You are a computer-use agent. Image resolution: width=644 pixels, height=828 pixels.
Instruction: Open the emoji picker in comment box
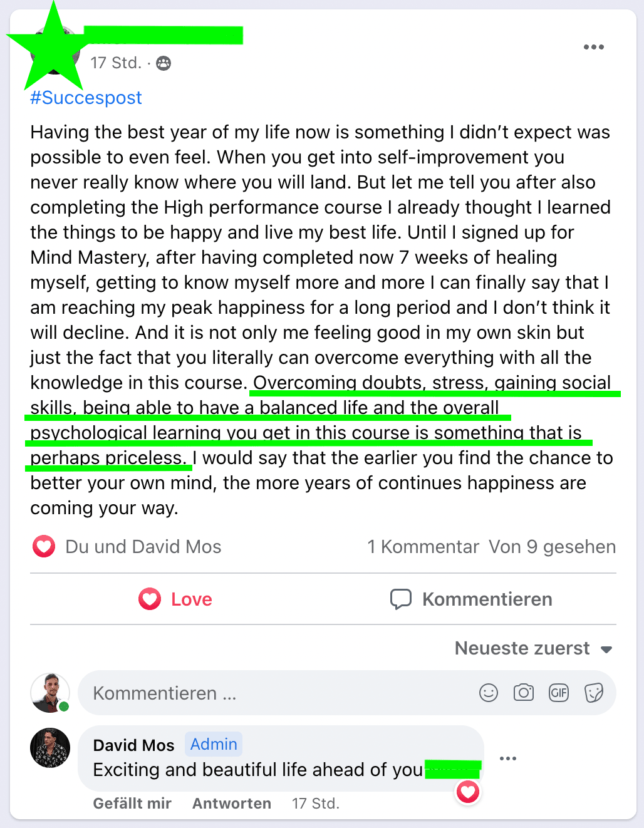[489, 693]
